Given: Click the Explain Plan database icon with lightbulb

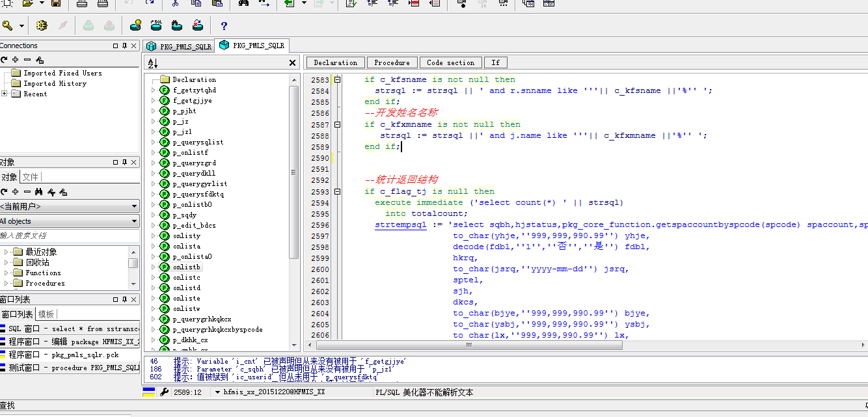Looking at the screenshot, I should [135, 26].
